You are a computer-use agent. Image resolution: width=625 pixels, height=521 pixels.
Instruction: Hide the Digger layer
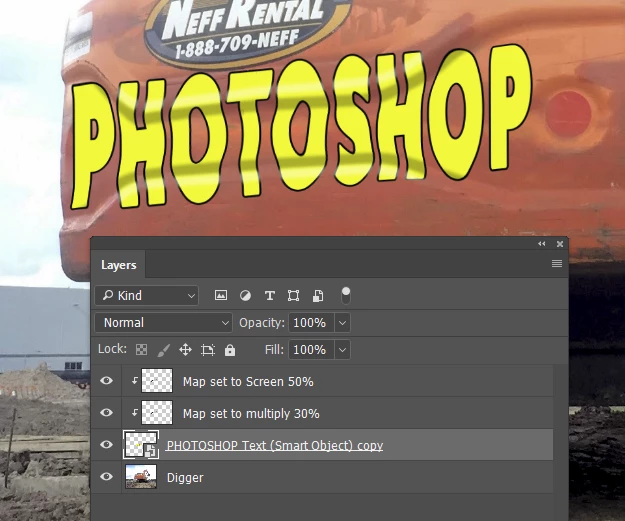(106, 476)
